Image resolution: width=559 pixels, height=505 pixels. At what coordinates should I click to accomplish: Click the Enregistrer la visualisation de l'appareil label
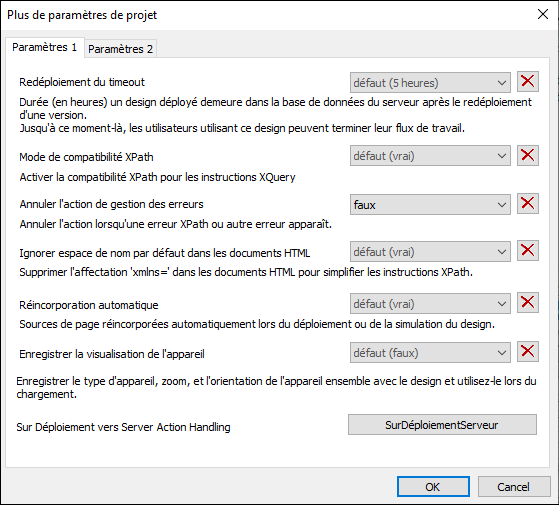click(x=112, y=354)
